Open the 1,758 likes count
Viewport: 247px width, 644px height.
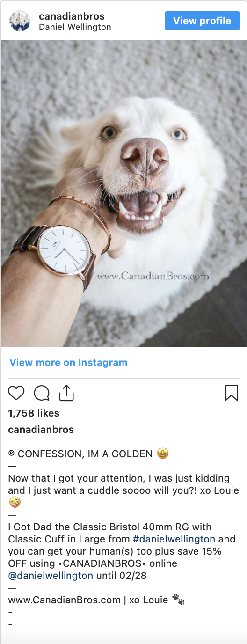34,413
